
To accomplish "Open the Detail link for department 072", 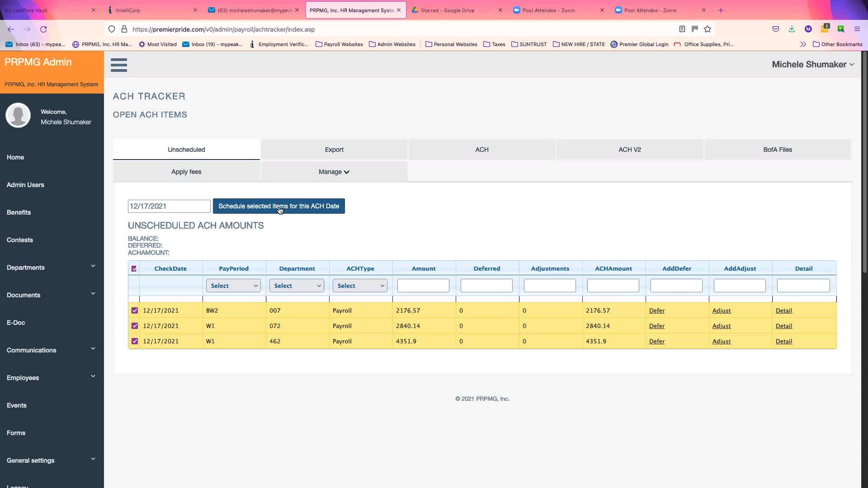I will click(x=783, y=326).
